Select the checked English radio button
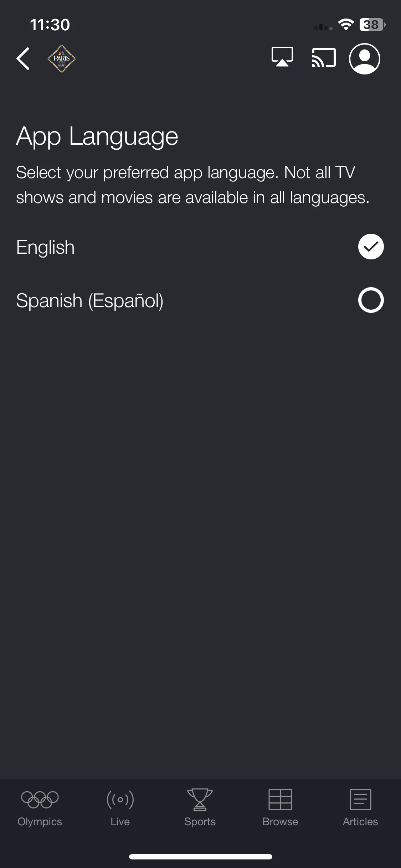 371,247
